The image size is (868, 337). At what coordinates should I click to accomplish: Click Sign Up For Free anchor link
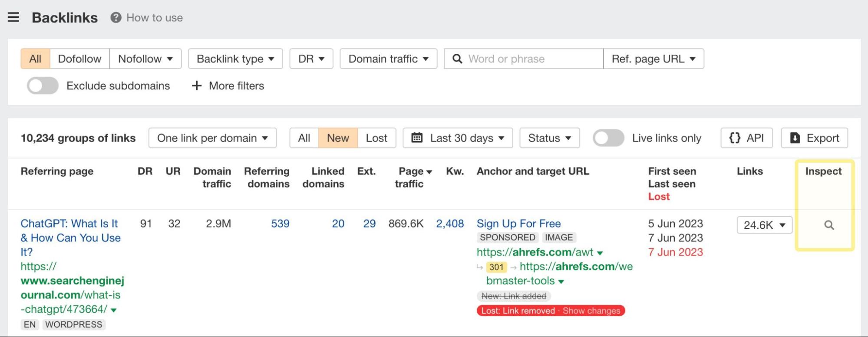518,223
